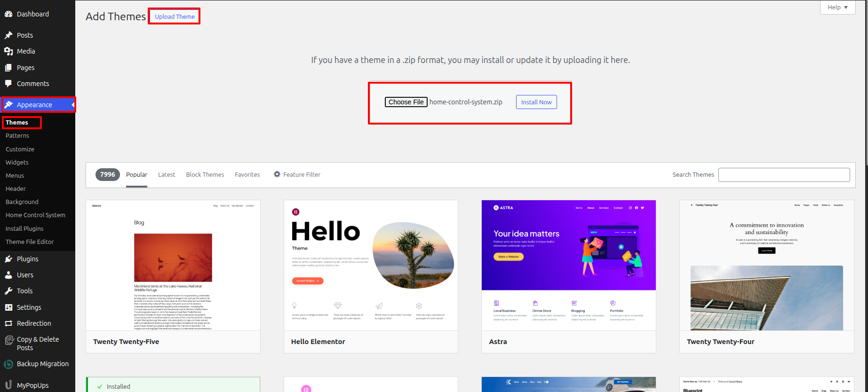Open the Block Themes tab
Screen dimensions: 868x392
point(205,174)
